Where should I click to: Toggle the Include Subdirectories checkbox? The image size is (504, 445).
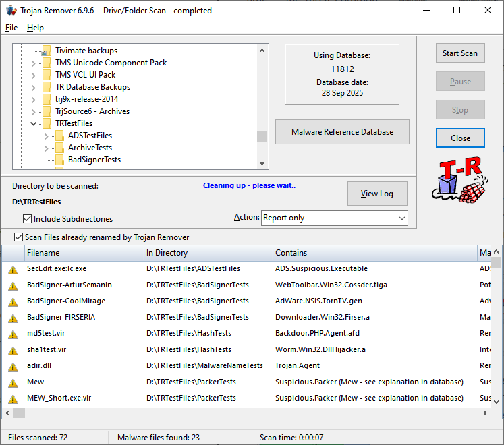pyautogui.click(x=28, y=218)
